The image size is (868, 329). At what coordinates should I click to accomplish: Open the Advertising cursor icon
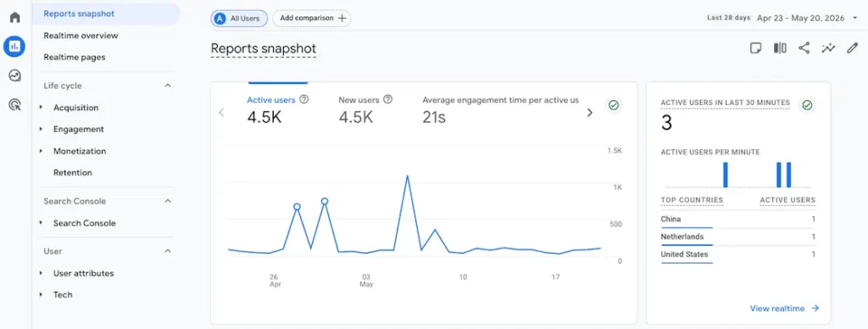click(15, 104)
